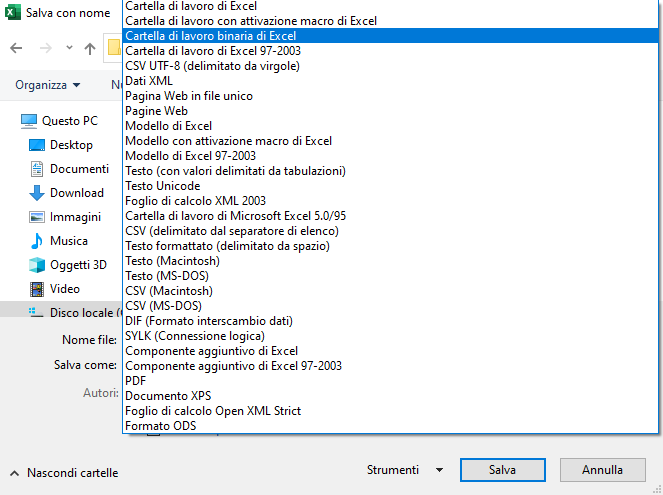This screenshot has width=663, height=495.
Task: Choose Componente aggiuntivo di Excel
Action: pos(390,351)
